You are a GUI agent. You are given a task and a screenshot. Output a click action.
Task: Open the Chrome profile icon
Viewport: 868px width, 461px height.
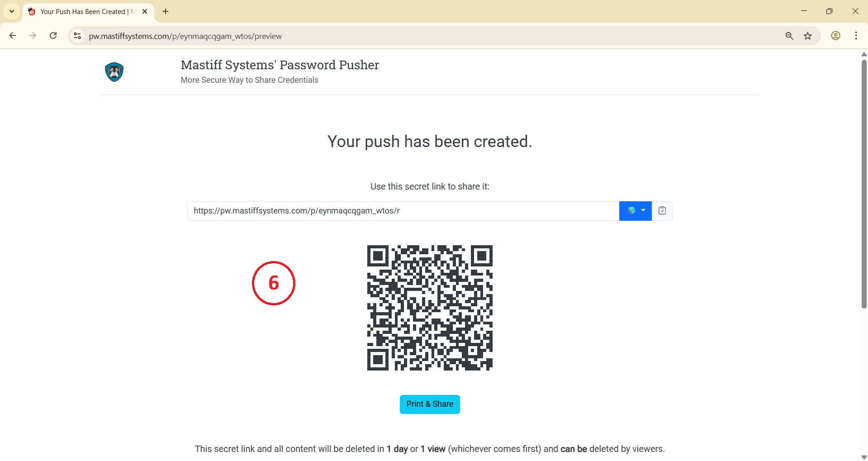click(x=835, y=36)
